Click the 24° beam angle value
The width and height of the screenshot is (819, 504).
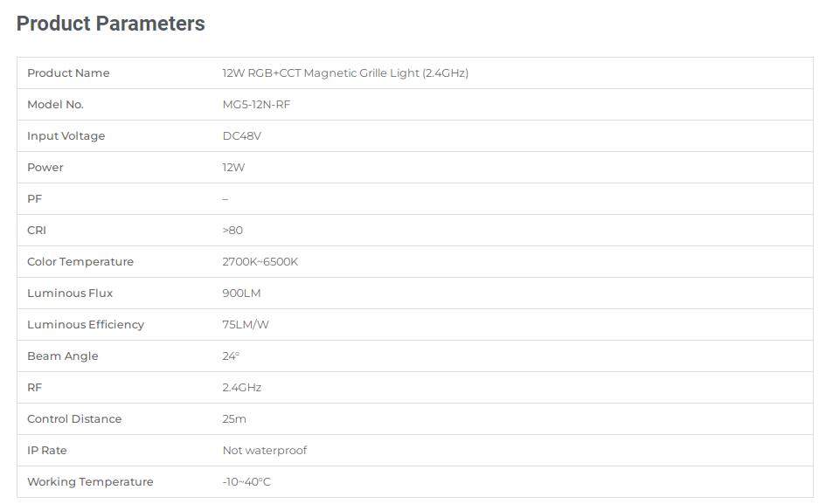(x=231, y=356)
